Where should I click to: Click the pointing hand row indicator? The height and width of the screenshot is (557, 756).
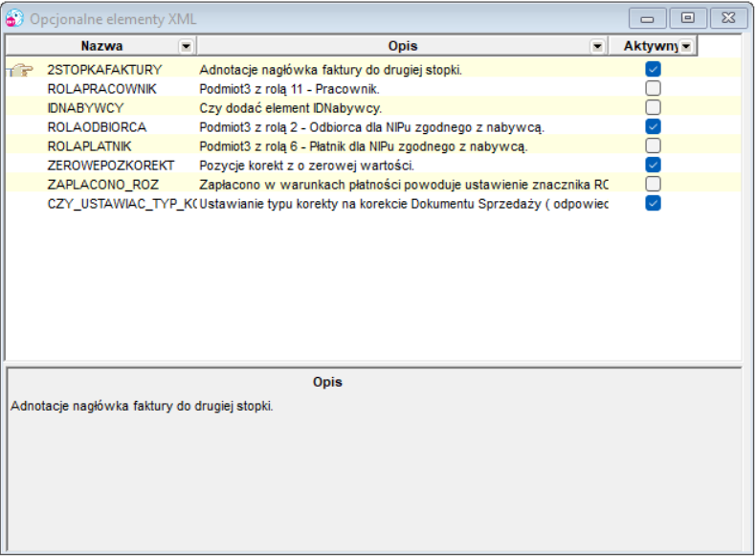click(x=20, y=71)
